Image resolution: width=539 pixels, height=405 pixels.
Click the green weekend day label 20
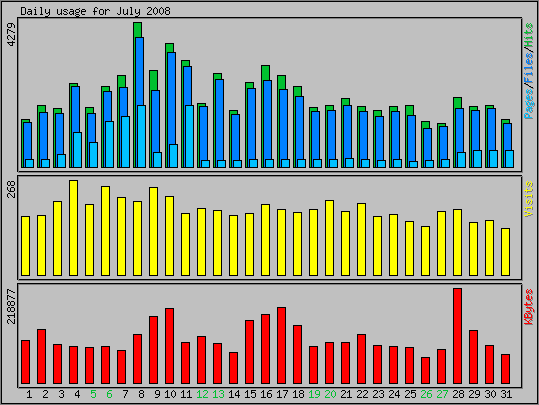(x=330, y=394)
